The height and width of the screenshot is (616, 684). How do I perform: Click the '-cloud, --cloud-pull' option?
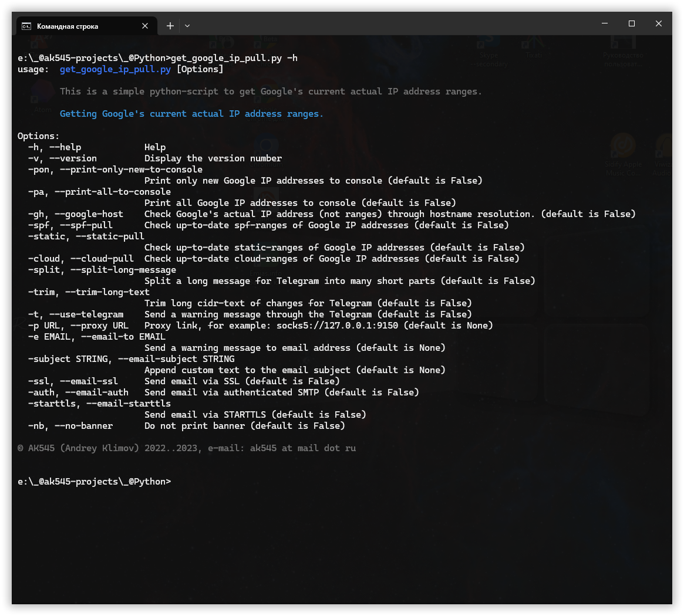click(x=80, y=259)
